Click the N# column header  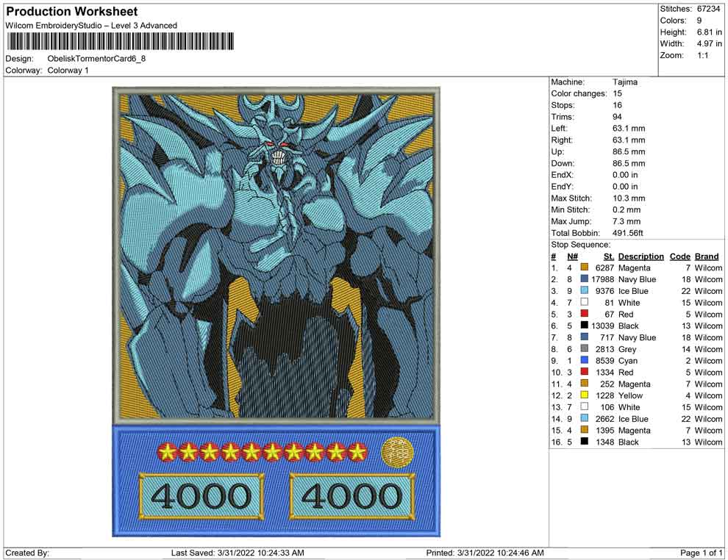click(572, 256)
